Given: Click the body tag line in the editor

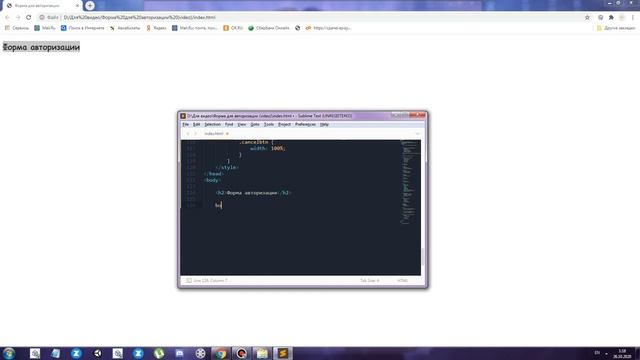Looking at the screenshot, I should point(213,180).
